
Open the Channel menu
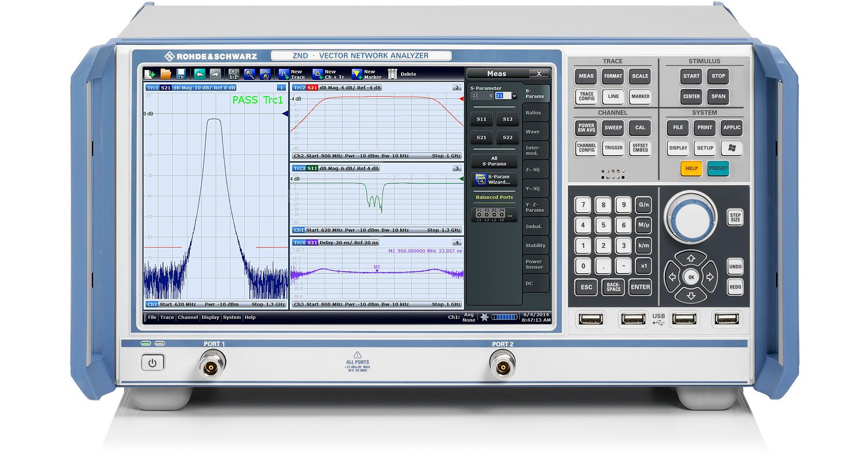(x=187, y=317)
